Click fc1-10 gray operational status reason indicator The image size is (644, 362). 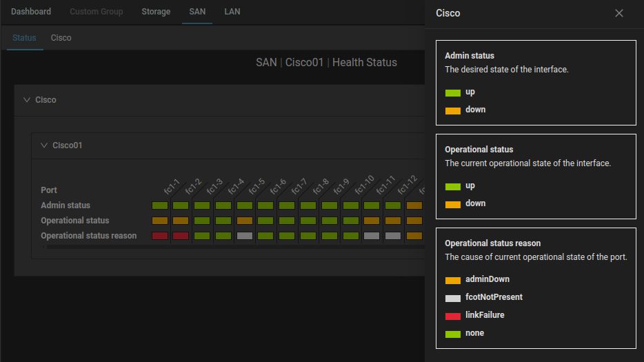click(372, 236)
